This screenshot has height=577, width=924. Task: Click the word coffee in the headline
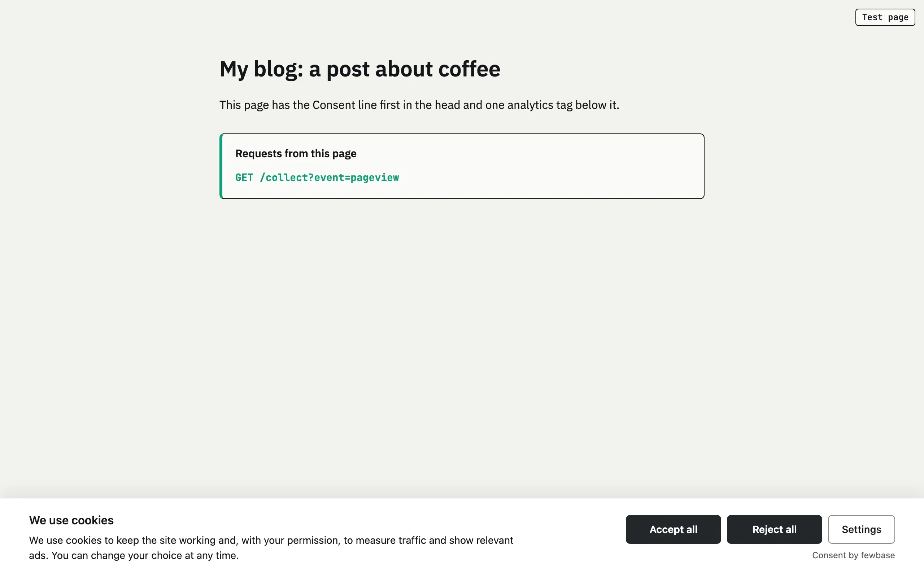click(x=469, y=69)
